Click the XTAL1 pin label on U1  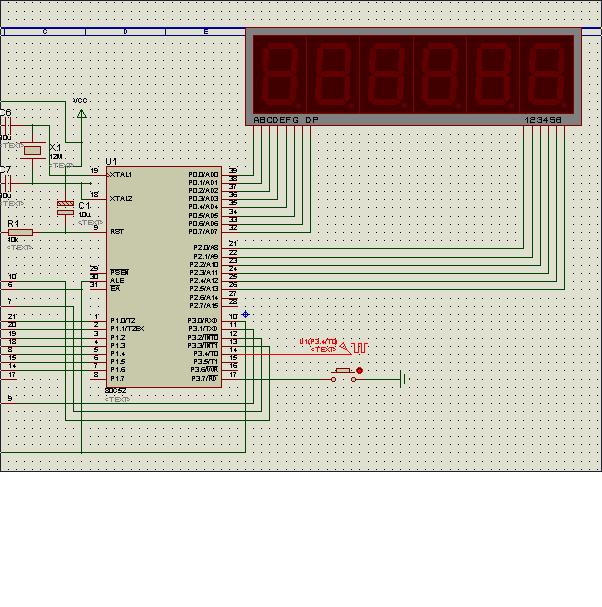click(x=121, y=174)
